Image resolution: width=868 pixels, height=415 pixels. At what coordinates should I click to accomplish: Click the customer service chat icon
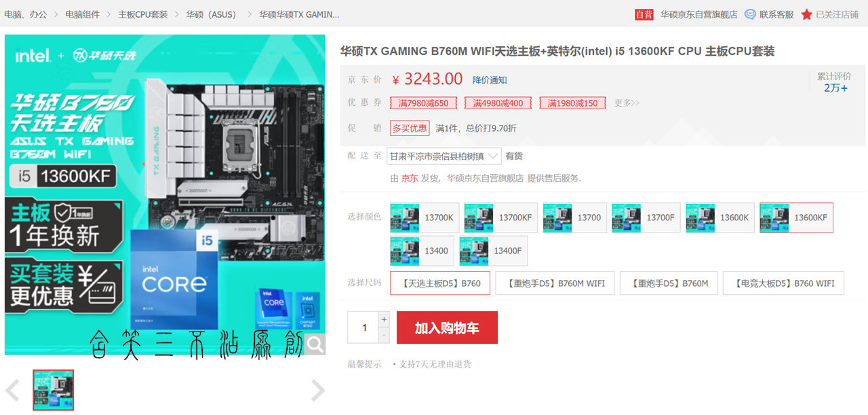pos(750,14)
